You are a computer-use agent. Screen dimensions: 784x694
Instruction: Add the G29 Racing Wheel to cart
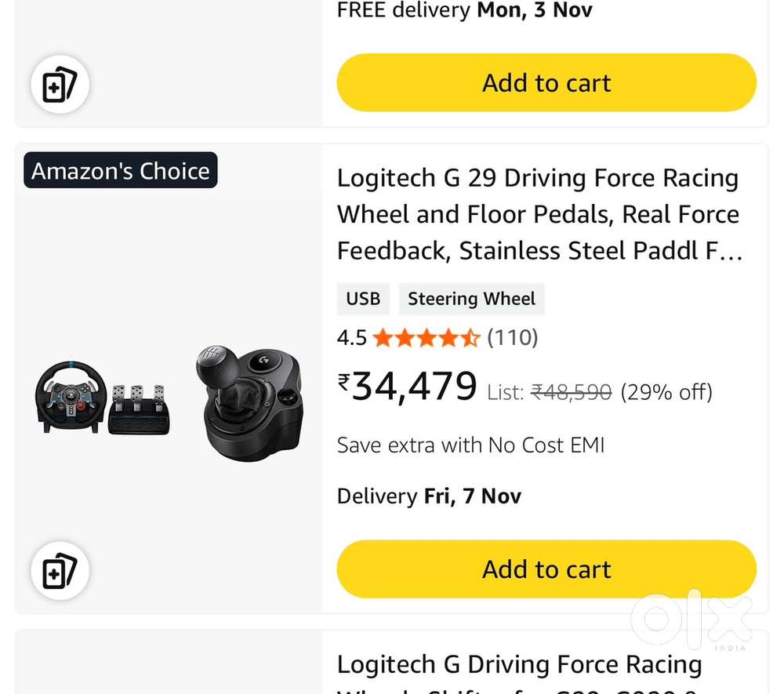546,569
